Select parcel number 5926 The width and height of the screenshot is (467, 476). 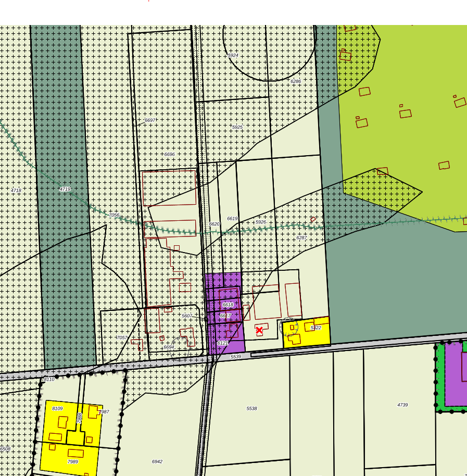click(261, 222)
